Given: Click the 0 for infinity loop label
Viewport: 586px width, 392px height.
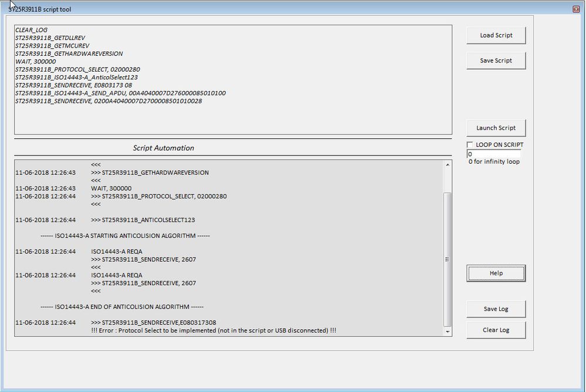Looking at the screenshot, I should tap(494, 161).
